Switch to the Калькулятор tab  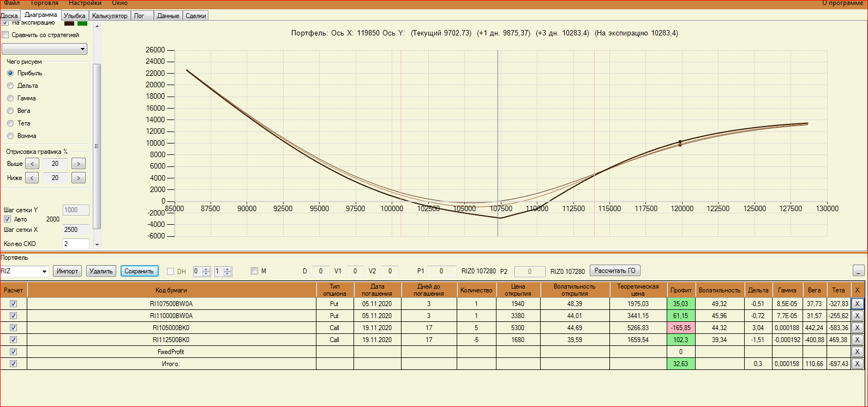point(110,16)
